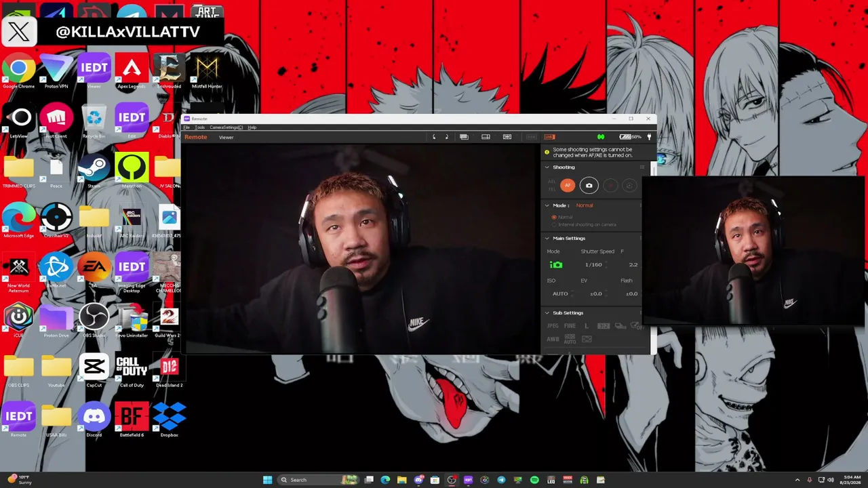868x488 pixels.
Task: Open iCUE desktop shortcut
Action: click(x=18, y=321)
